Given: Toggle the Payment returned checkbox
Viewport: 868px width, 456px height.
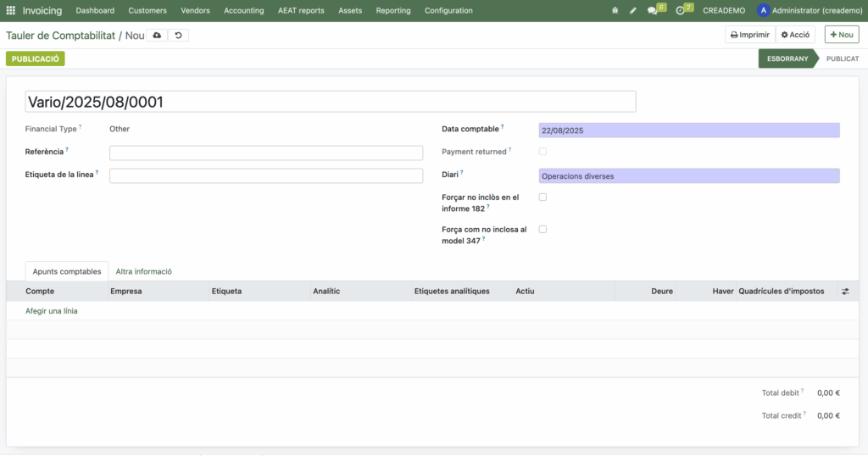Looking at the screenshot, I should pos(542,152).
